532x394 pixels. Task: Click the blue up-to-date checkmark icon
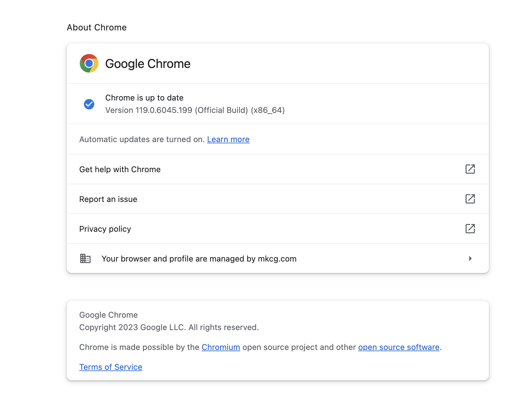point(89,104)
